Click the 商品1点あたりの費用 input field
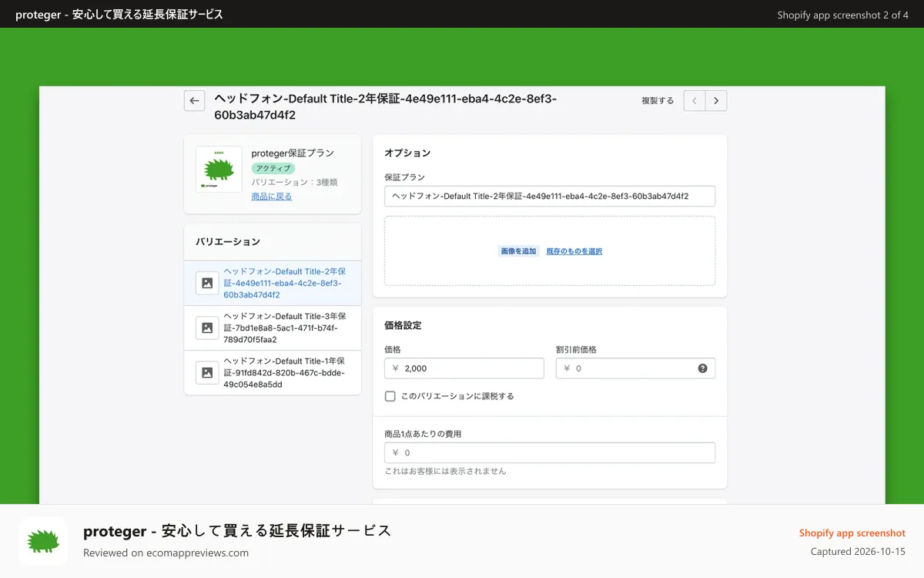The image size is (924, 578). point(550,452)
